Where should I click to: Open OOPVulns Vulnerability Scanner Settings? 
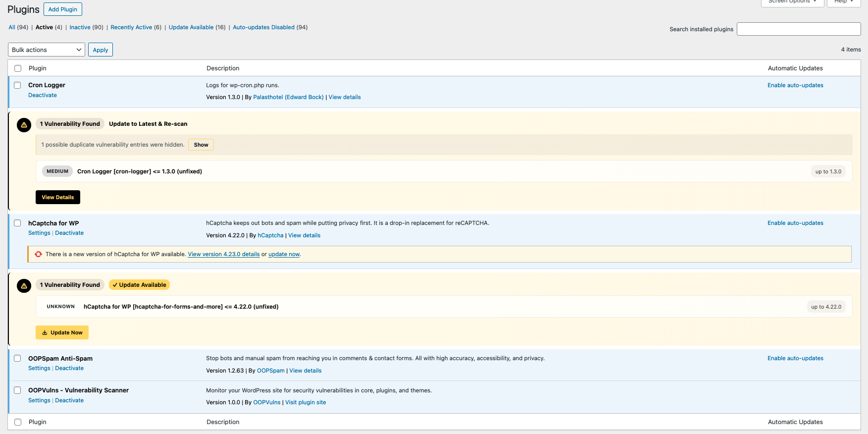tap(39, 400)
